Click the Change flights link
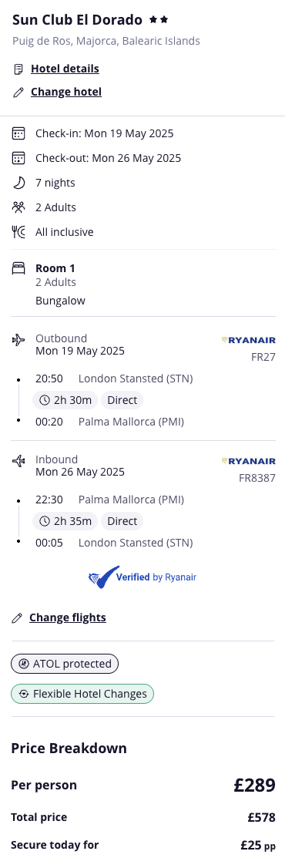Image resolution: width=285 pixels, height=868 pixels. point(68,617)
